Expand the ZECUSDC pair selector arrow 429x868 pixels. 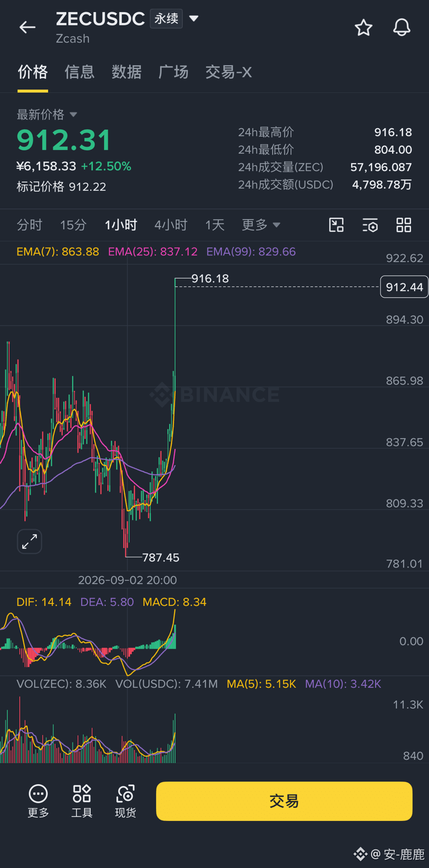coord(194,19)
